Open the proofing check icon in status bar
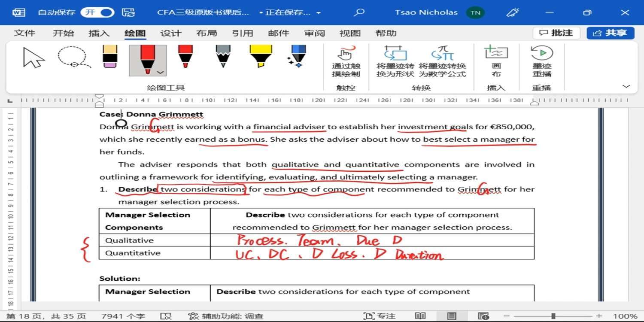 [166, 316]
